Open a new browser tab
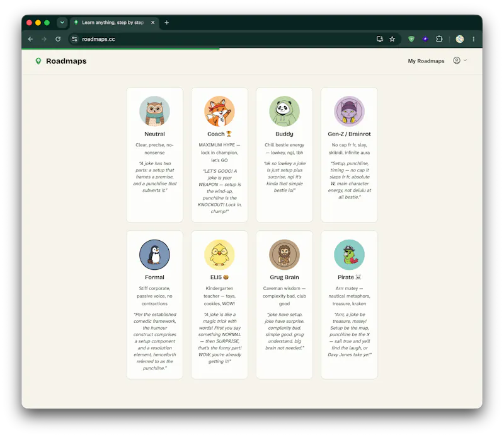The height and width of the screenshot is (437, 504). coord(166,23)
